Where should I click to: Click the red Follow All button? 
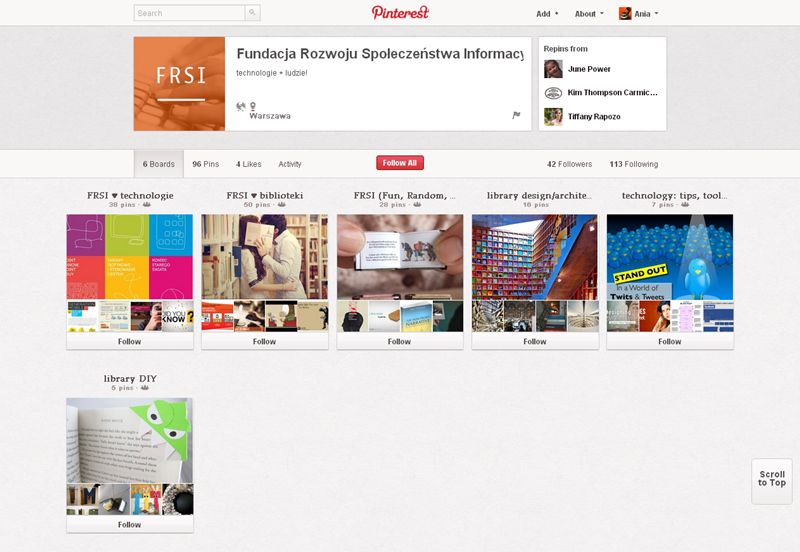pos(400,163)
